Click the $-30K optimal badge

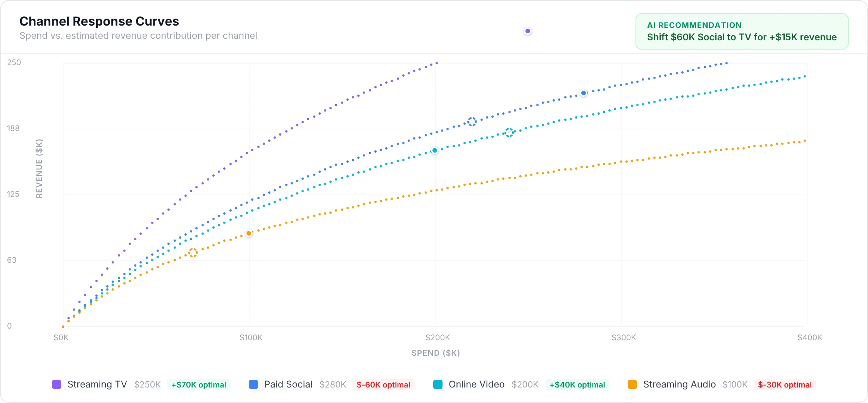coord(785,385)
